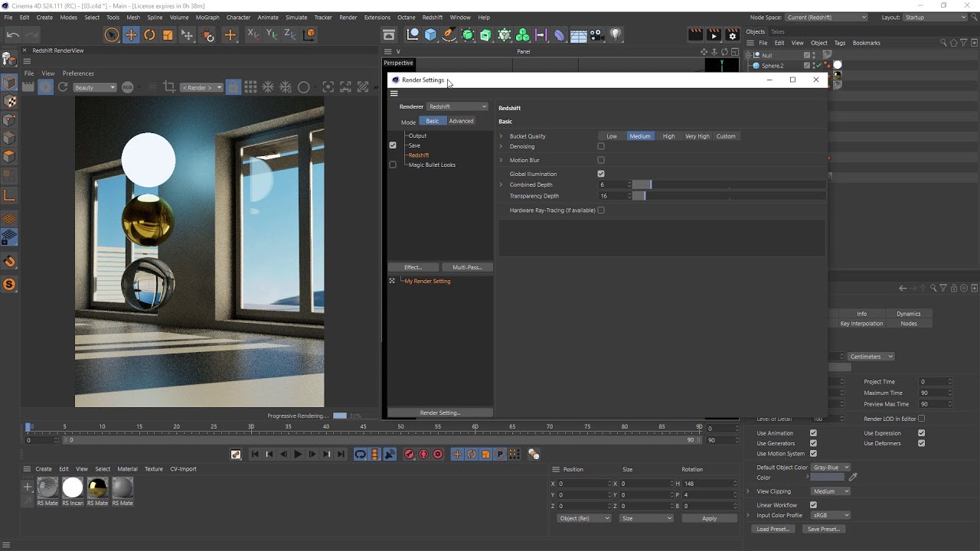Image resolution: width=980 pixels, height=551 pixels.
Task: Go to end of animation
Action: pyautogui.click(x=341, y=454)
